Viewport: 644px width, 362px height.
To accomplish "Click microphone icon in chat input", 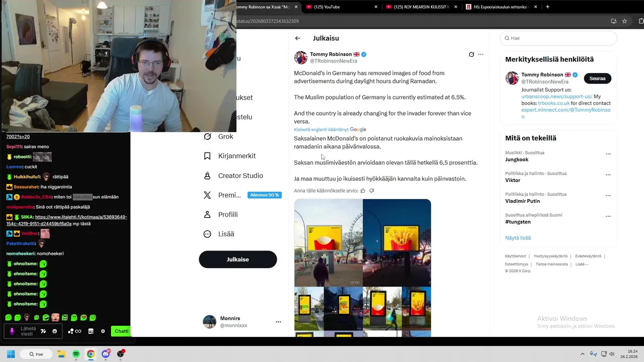I will (x=12, y=331).
